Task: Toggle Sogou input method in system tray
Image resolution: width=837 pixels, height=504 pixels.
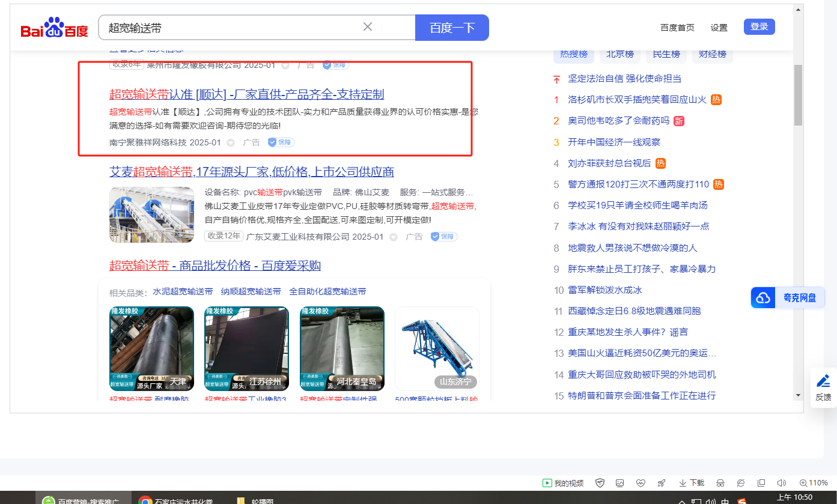Action: (x=742, y=501)
